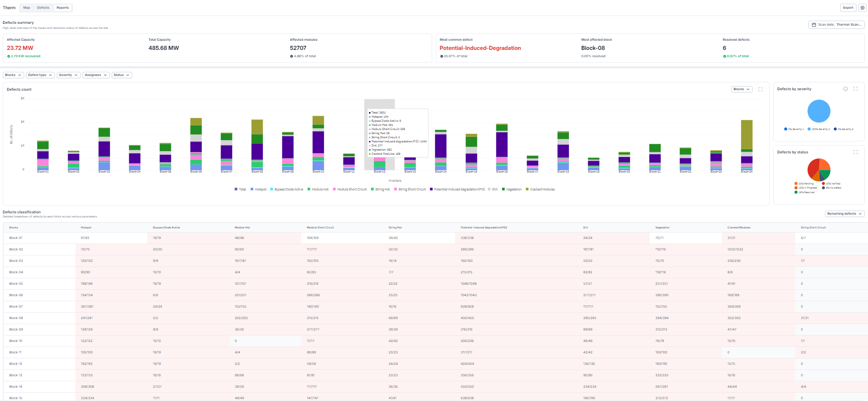Open Block-01 row link in table
The image size is (868, 401).
point(16,238)
